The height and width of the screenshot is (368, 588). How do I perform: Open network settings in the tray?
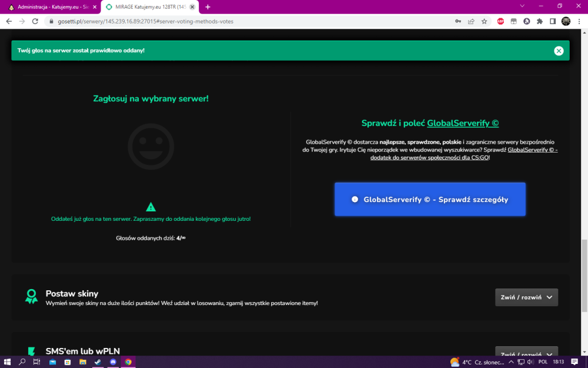pyautogui.click(x=521, y=362)
